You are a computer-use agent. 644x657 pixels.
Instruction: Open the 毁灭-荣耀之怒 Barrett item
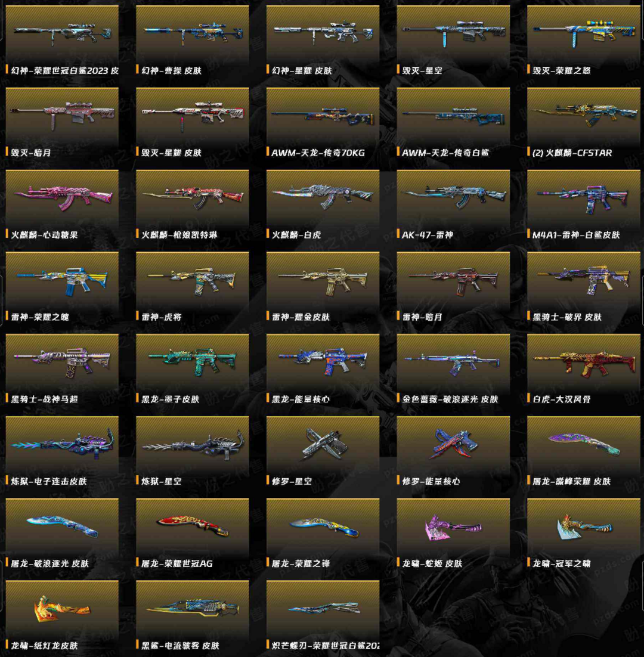(583, 41)
